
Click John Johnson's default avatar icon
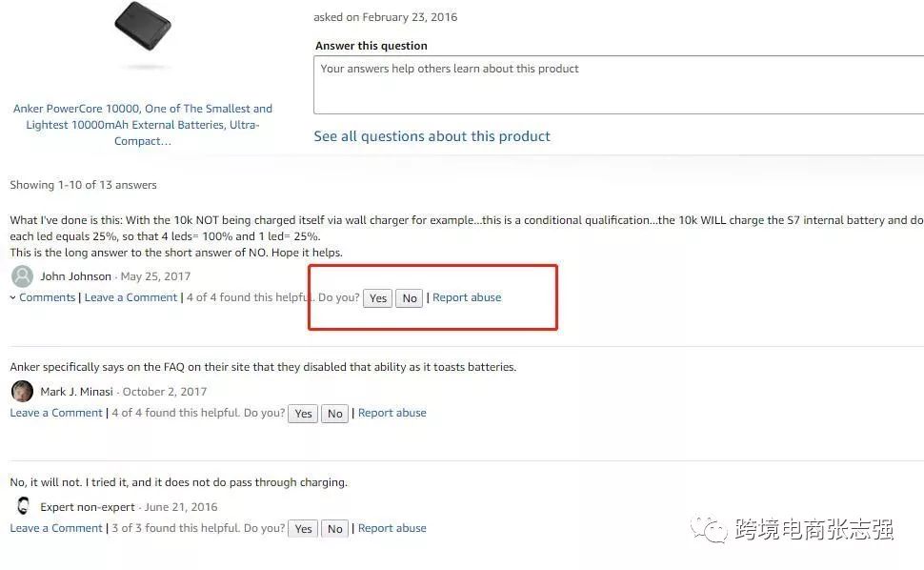(22, 276)
